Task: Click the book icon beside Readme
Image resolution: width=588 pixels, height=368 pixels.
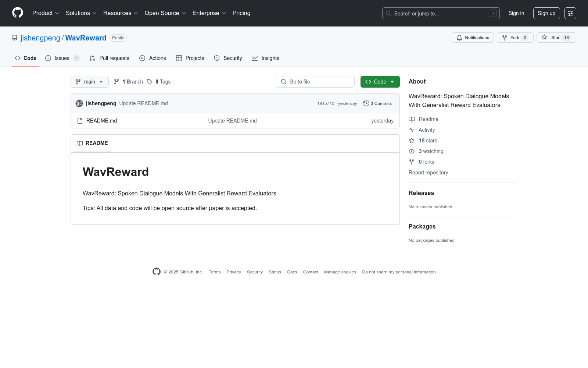Action: point(412,119)
